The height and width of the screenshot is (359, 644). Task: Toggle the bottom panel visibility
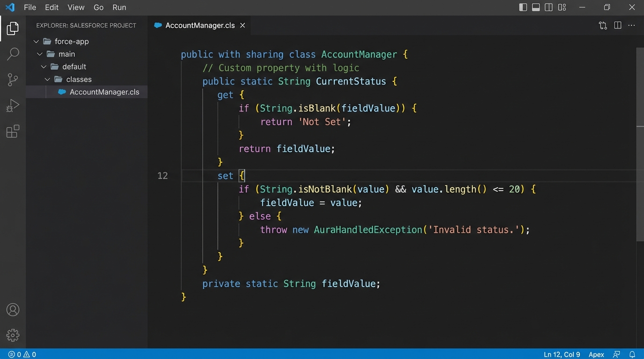coord(535,7)
